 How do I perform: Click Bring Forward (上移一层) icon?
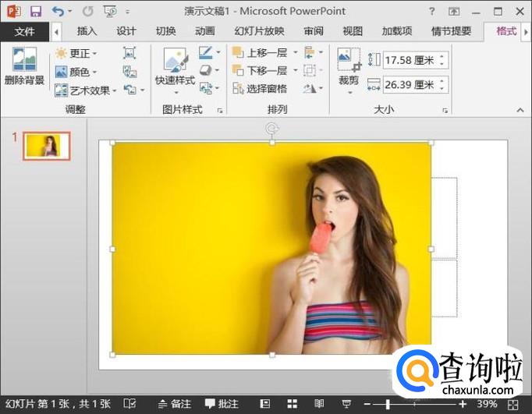(x=238, y=53)
